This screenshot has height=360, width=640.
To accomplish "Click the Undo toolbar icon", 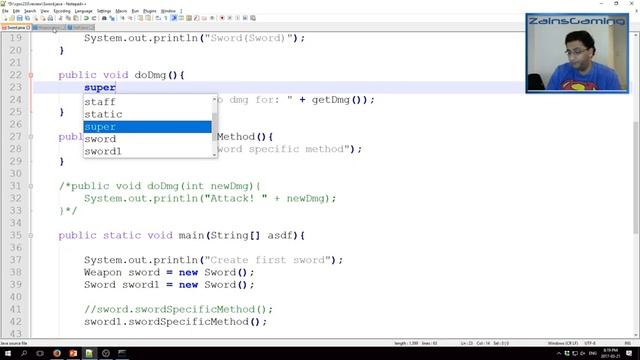I will coord(86,18).
